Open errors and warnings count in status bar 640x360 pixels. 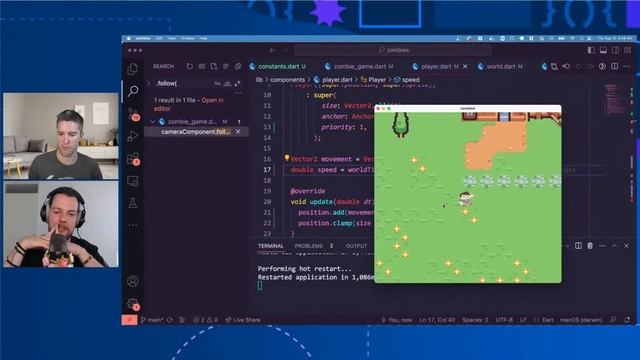click(x=205, y=320)
